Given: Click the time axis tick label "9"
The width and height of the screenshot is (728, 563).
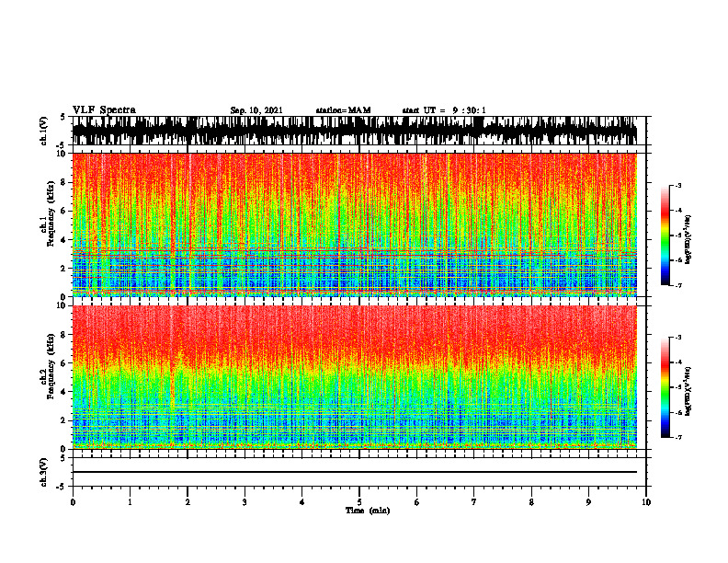Looking at the screenshot, I should [x=588, y=502].
